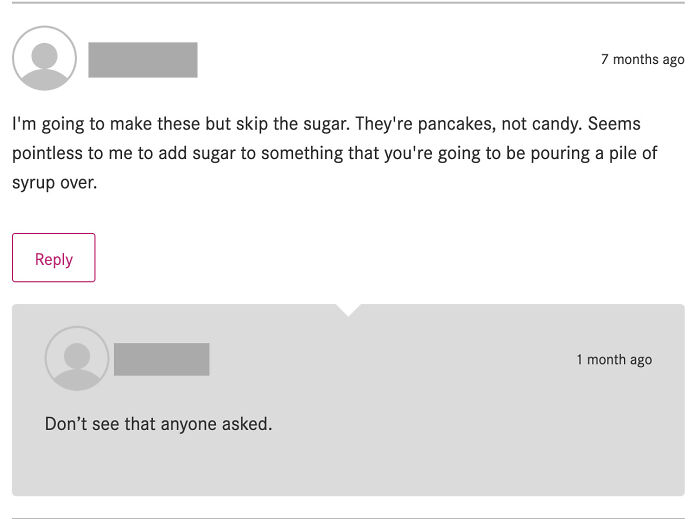
Task: Click the triangular pointer atop the reply bubble
Action: click(348, 310)
